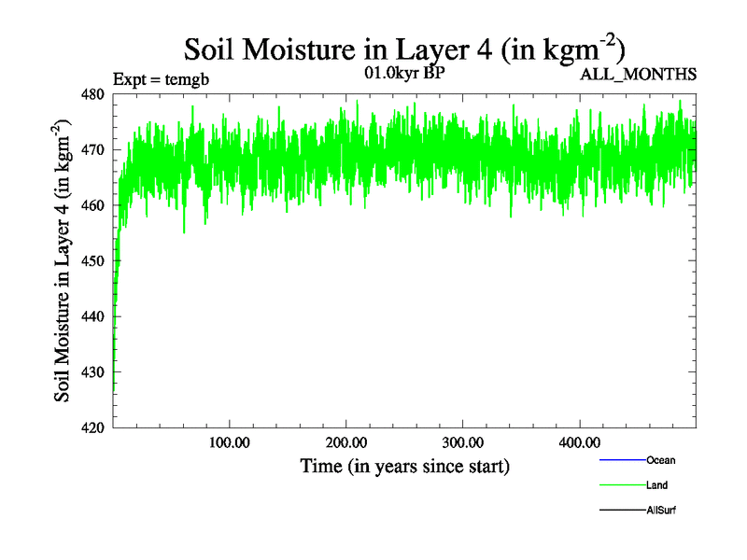Click the black AllSurf legend line

coord(621,511)
